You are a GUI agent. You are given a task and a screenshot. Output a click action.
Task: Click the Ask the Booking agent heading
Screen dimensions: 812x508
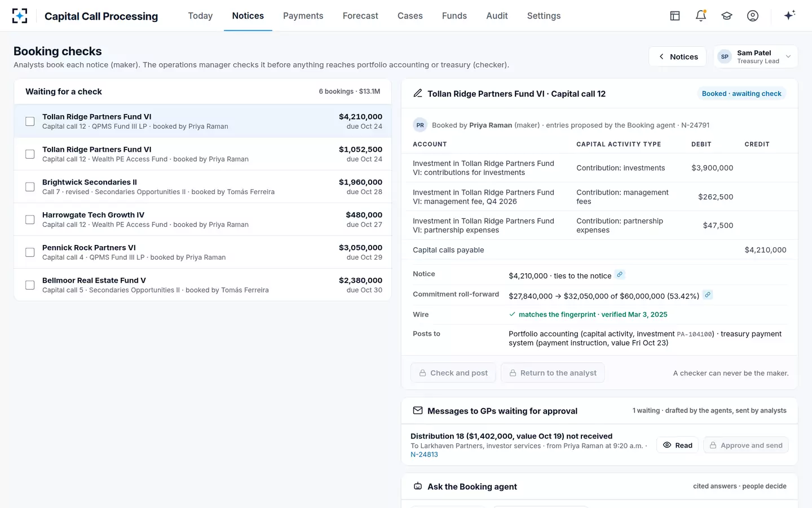[x=472, y=487]
